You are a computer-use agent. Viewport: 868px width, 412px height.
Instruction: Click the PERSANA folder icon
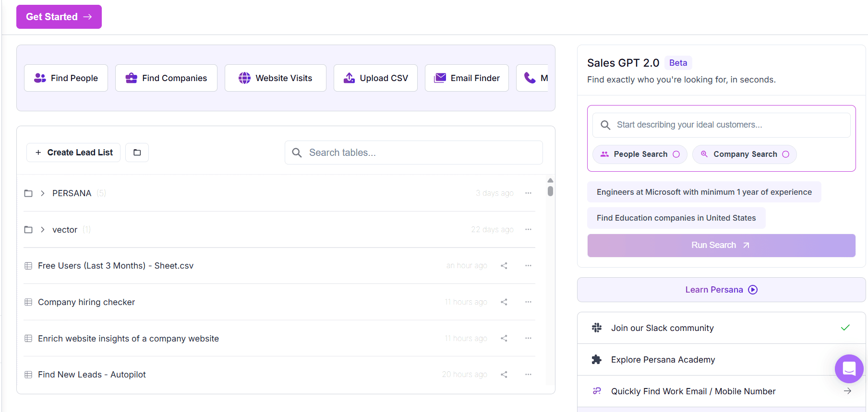28,193
